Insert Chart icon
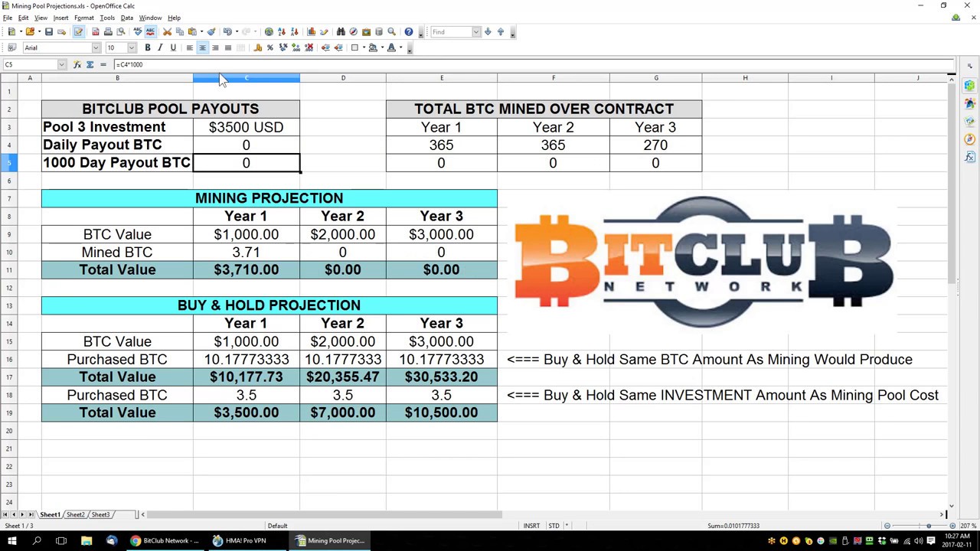Screen dimensions: 980x551 pyautogui.click(x=311, y=31)
